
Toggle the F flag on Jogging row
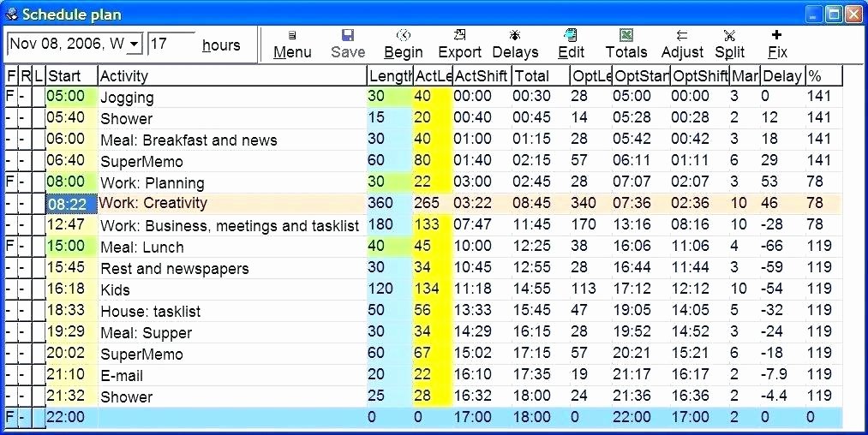click(10, 96)
